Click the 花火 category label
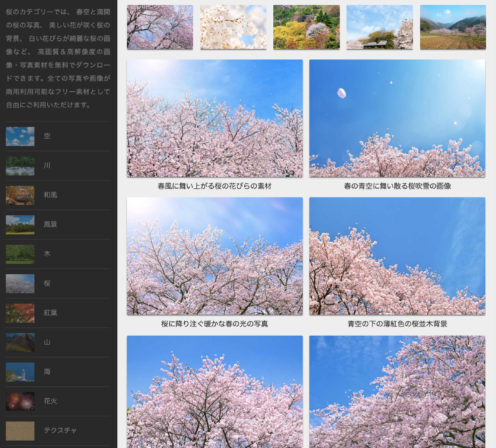496x448 pixels. click(51, 401)
